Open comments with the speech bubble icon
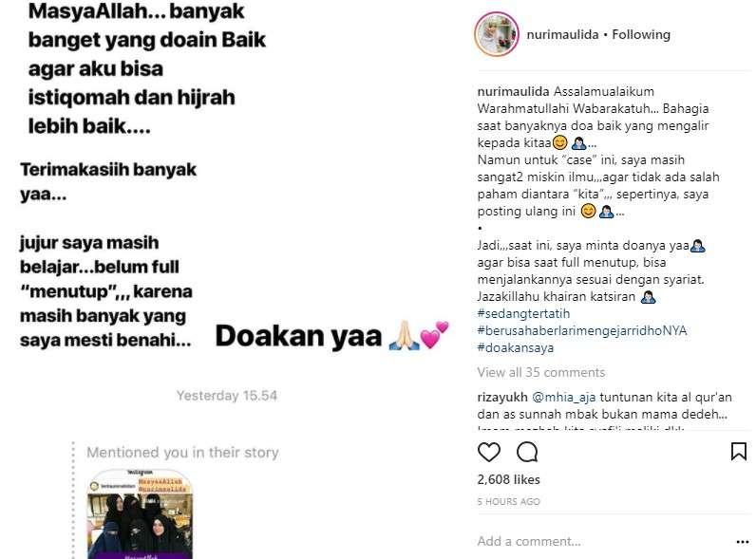 527,452
